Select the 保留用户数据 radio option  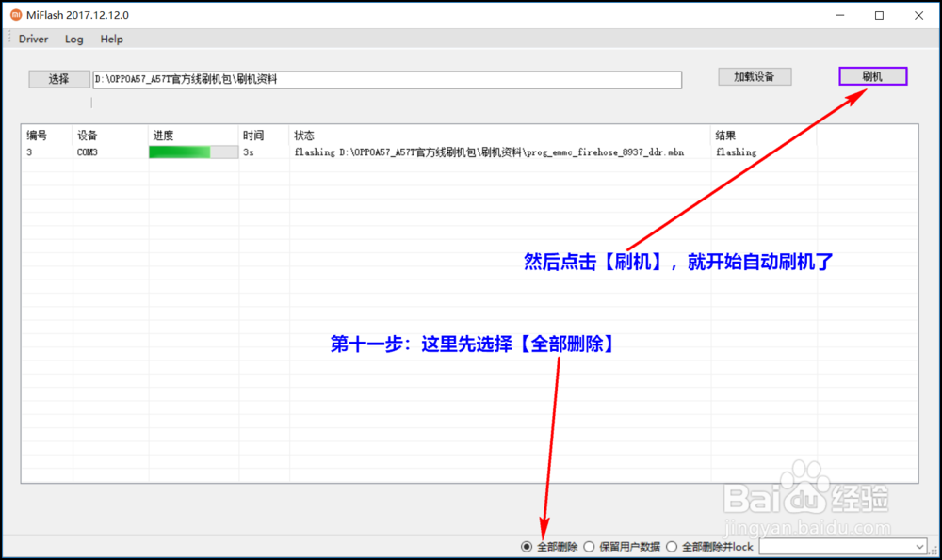coord(589,546)
